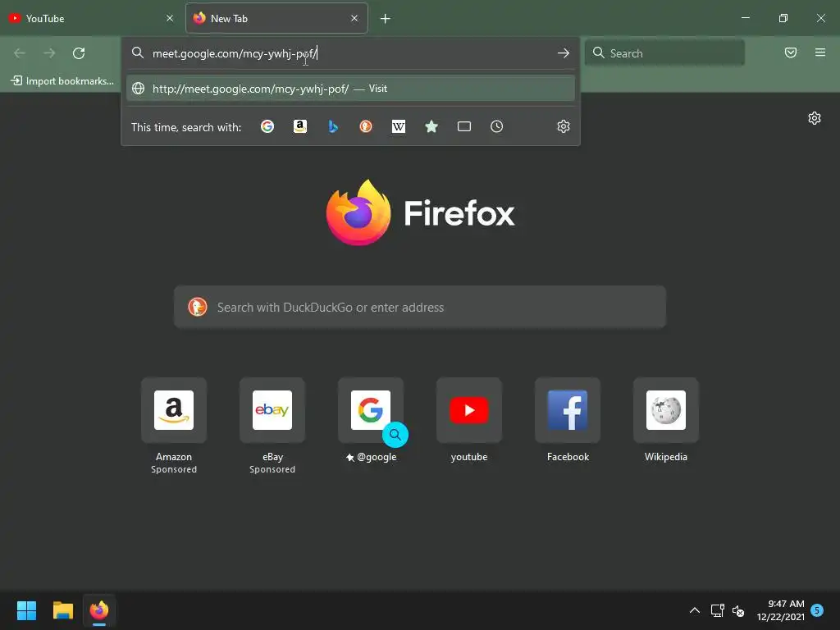Close the YouTube tab
This screenshot has height=630, width=840.
(x=170, y=18)
